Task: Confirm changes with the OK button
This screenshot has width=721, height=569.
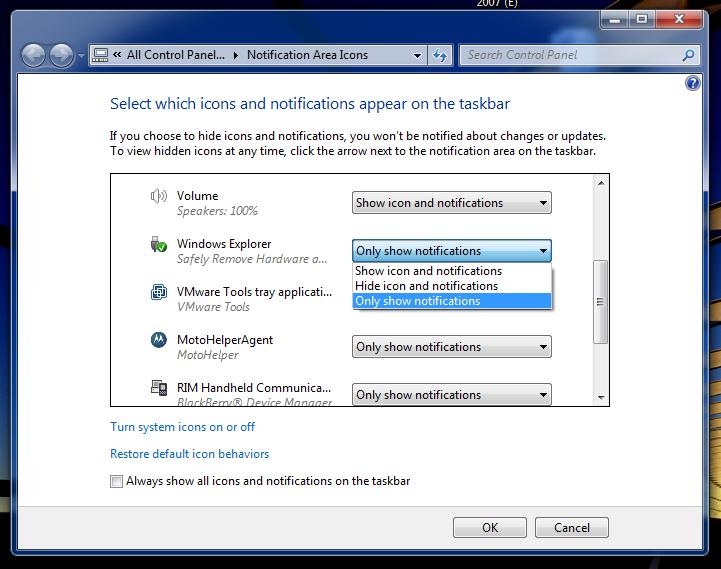Action: (x=489, y=527)
